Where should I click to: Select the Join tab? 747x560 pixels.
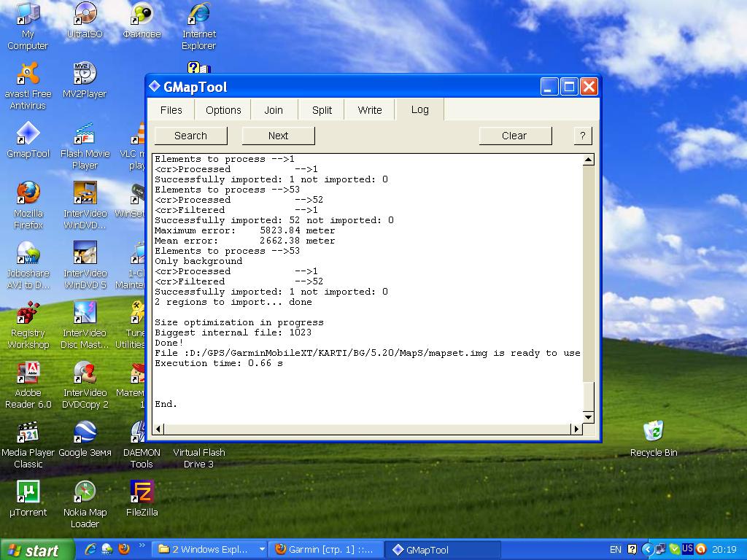(x=274, y=110)
